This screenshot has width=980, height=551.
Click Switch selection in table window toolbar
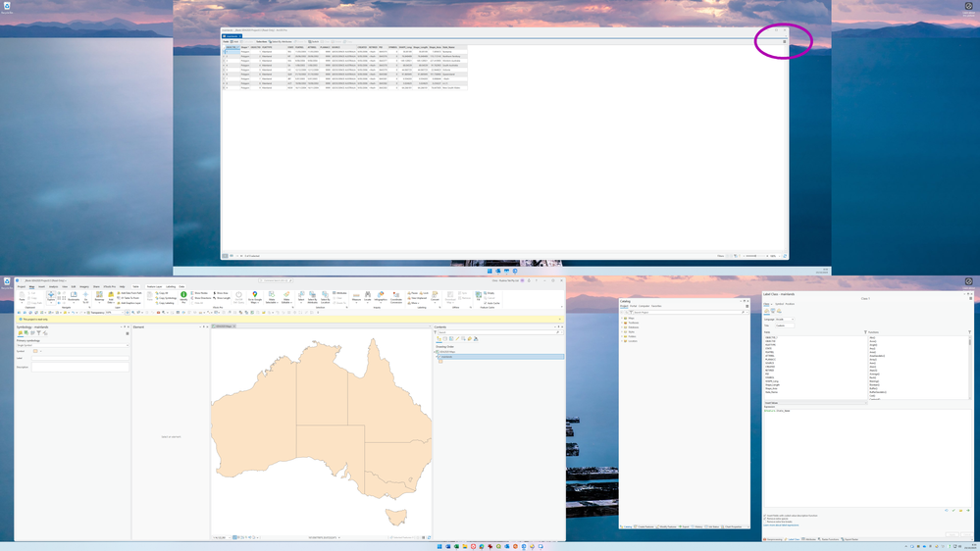coord(313,41)
